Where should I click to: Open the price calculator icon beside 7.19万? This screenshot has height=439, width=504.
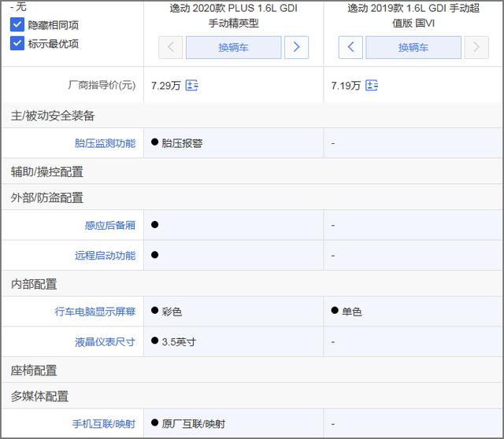pos(372,86)
